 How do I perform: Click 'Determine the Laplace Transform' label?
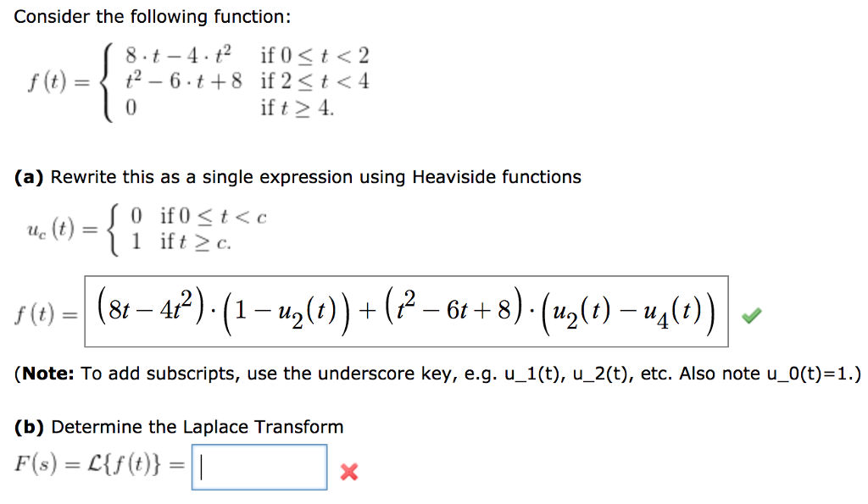[x=199, y=427]
